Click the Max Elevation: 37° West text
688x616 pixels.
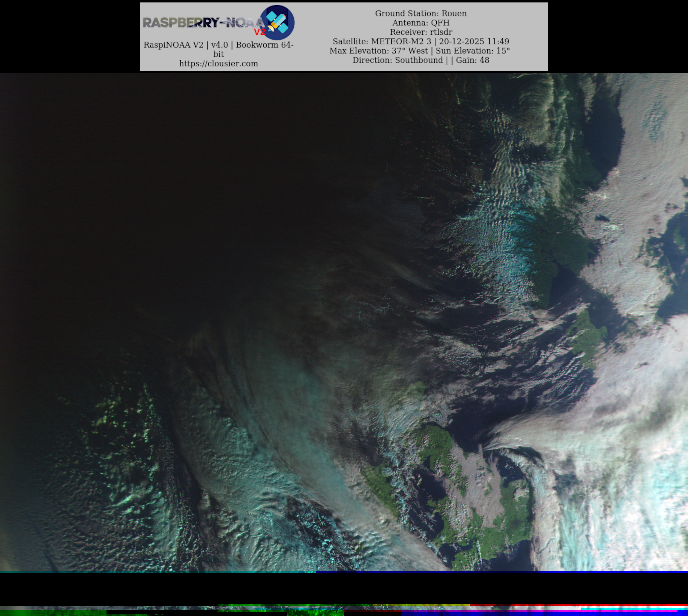378,51
